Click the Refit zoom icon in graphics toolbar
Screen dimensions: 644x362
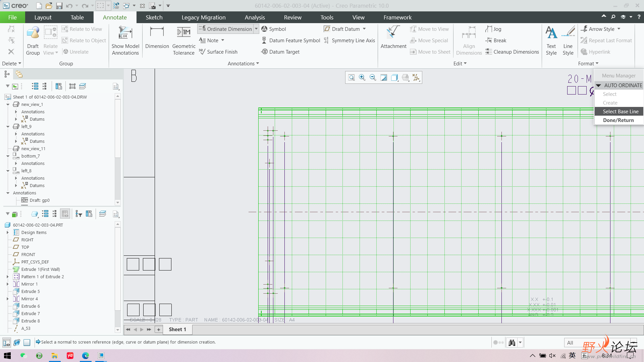pyautogui.click(x=352, y=78)
